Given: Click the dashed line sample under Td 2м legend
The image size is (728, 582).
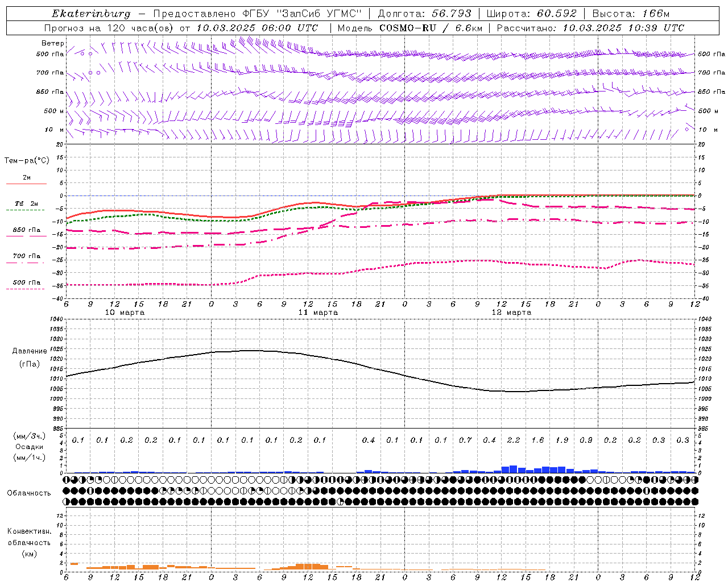Looking at the screenshot, I should [26, 210].
